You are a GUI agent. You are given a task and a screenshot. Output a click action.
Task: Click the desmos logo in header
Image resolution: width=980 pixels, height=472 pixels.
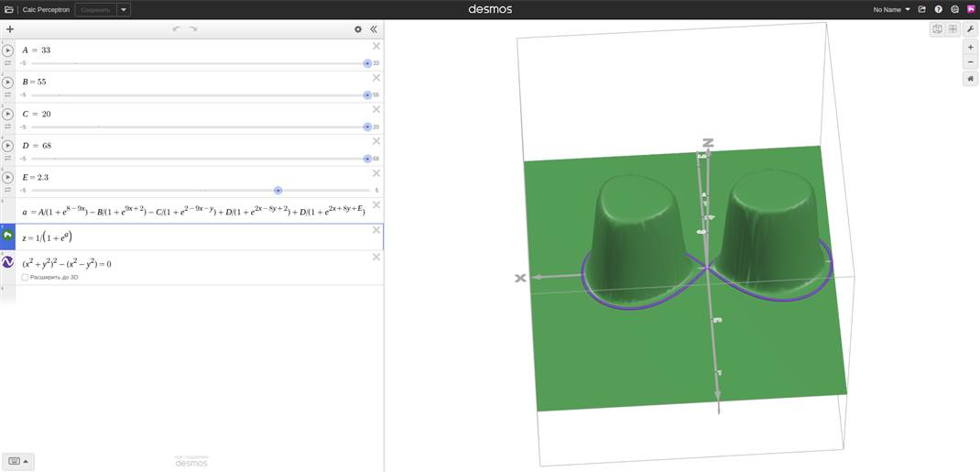[490, 9]
